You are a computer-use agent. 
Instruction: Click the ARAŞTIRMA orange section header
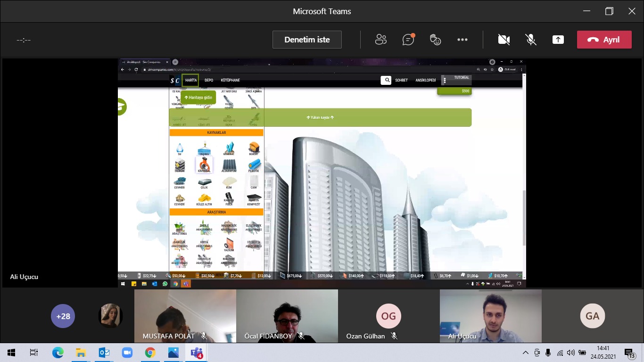216,213
